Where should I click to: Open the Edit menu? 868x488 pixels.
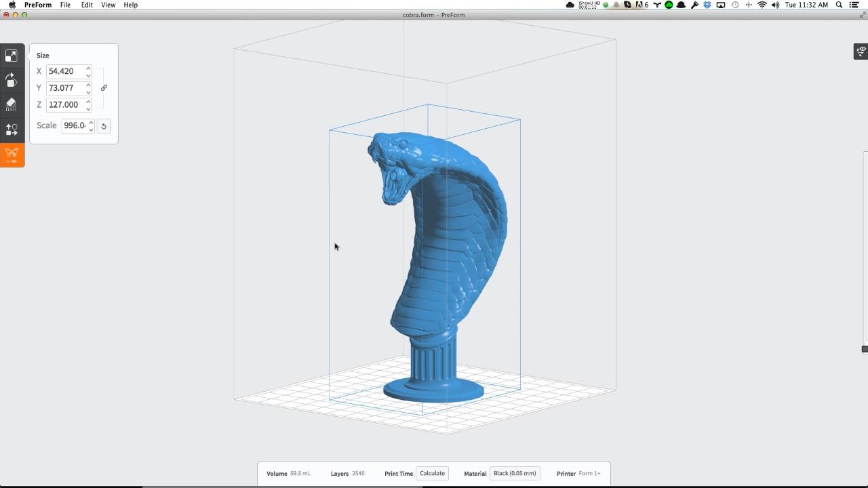[x=87, y=5]
